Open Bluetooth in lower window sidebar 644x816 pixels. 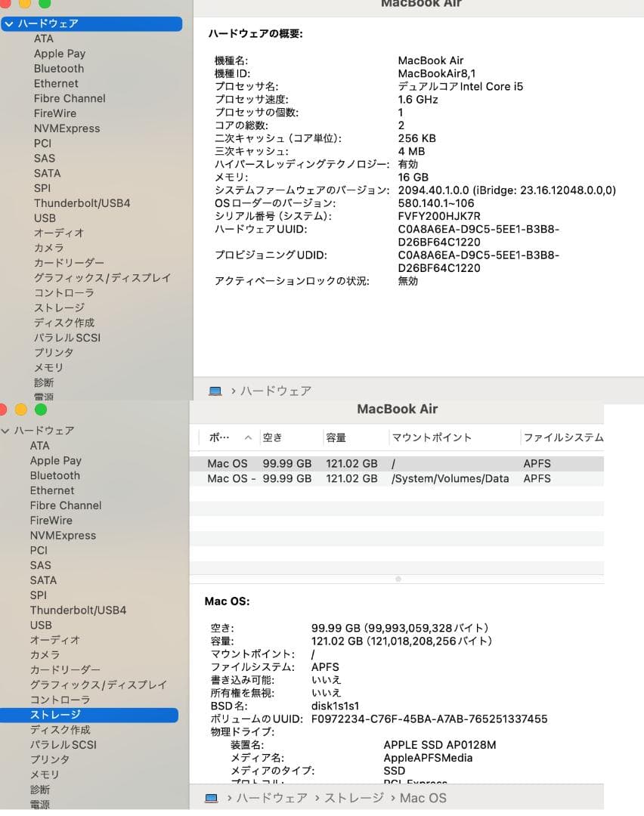(x=55, y=476)
